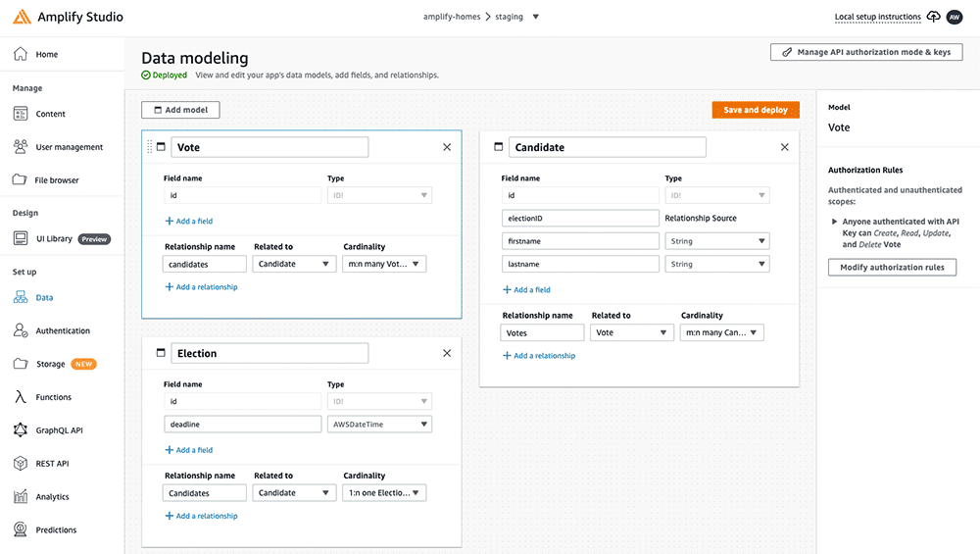
Task: Click the Save and deploy button
Action: [756, 110]
